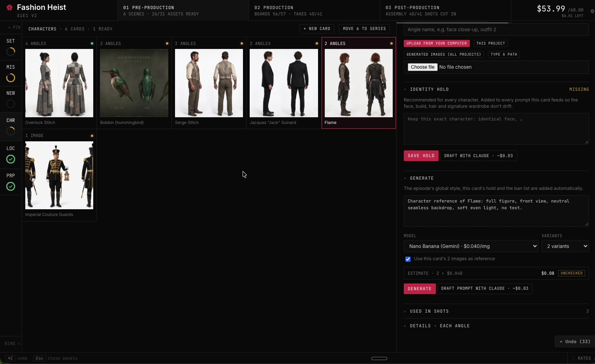Click the Save Hold button
This screenshot has width=595, height=364.
421,156
